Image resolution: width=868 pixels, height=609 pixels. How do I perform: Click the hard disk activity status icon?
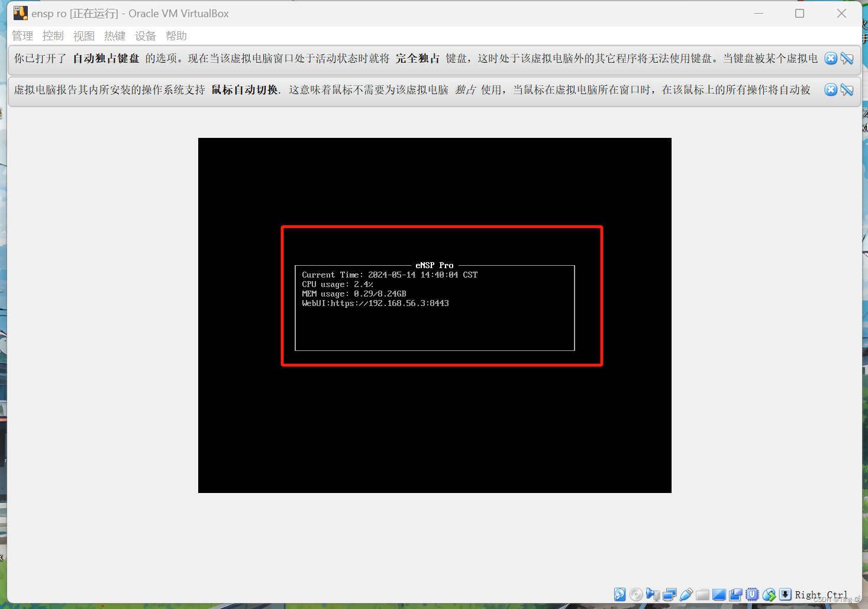tap(619, 595)
